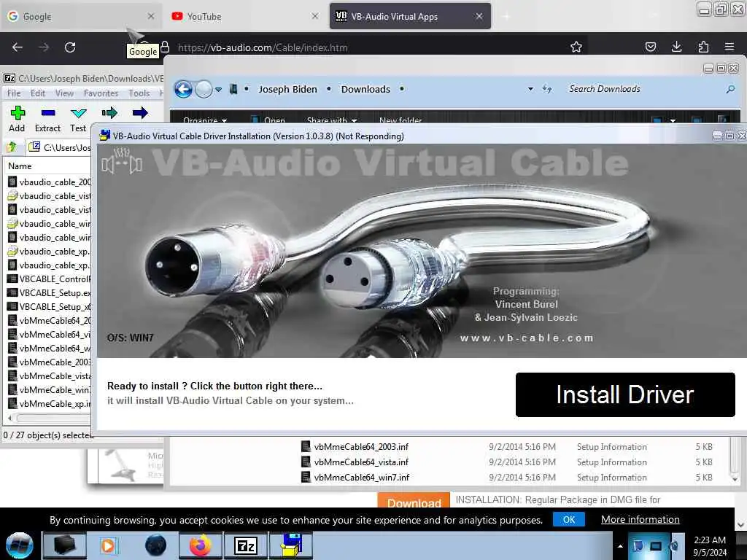747x560 pixels.
Task: Click the media player taskbar icon
Action: [x=109, y=545]
